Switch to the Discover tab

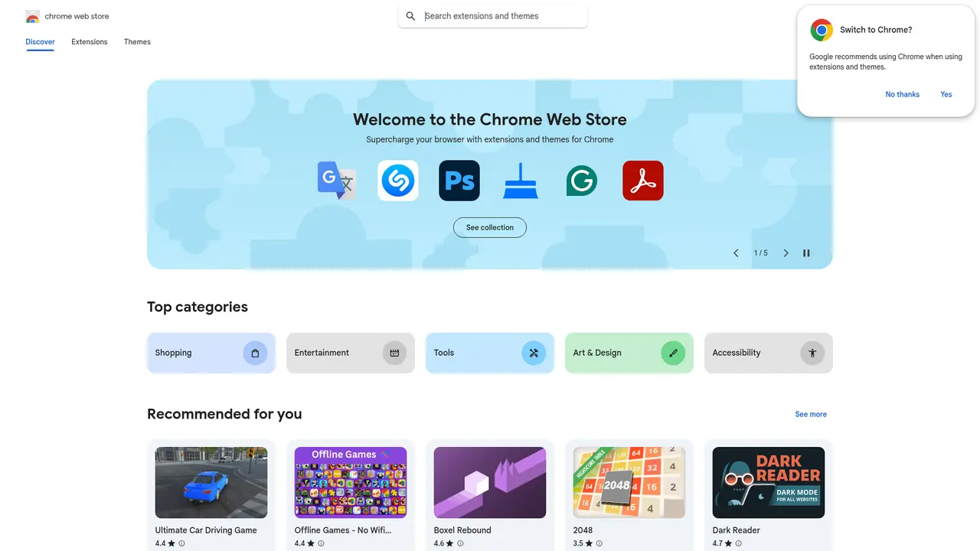40,42
